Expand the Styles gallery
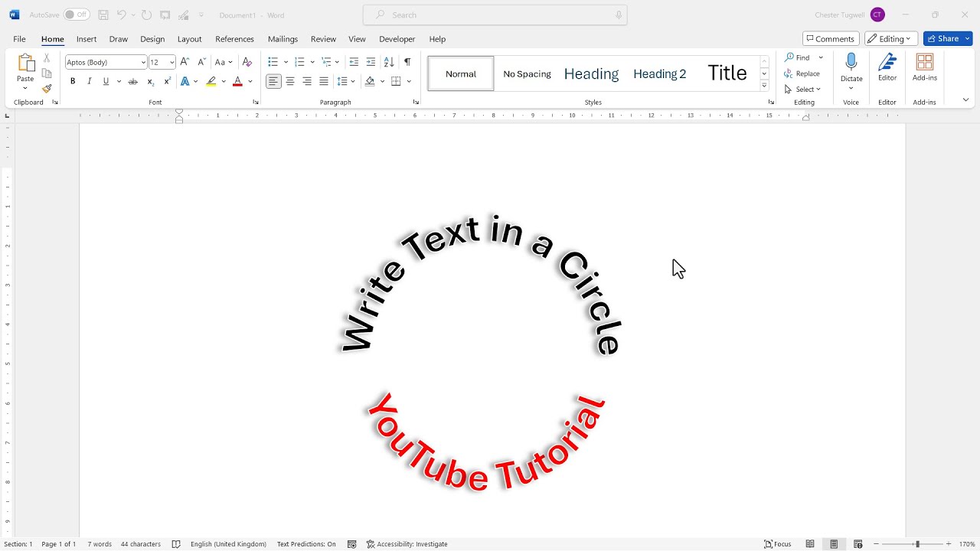980x551 pixels. pos(764,86)
